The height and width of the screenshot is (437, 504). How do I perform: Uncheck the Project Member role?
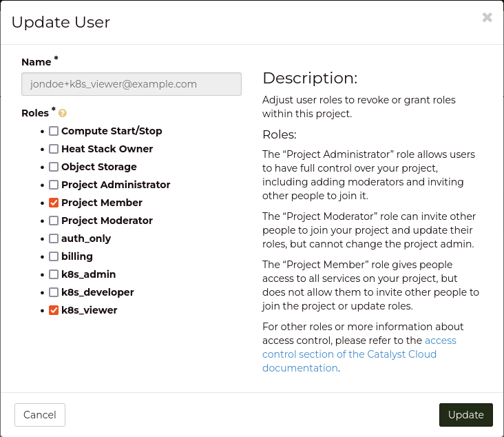coord(54,203)
